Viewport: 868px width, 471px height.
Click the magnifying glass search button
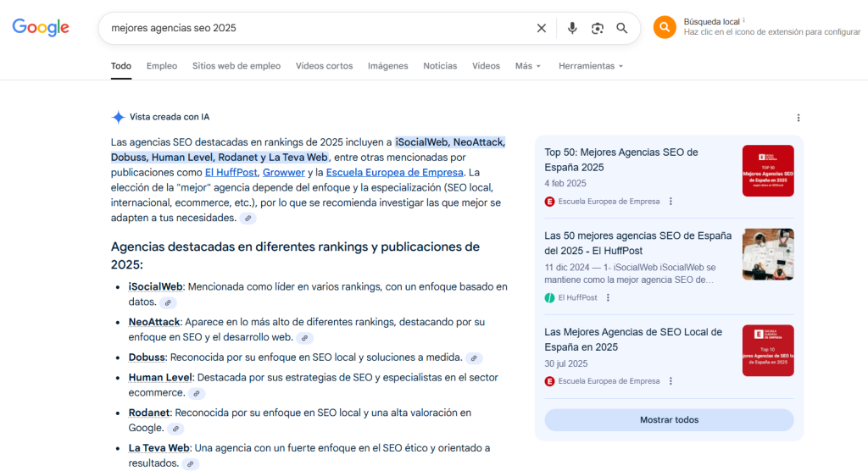click(x=622, y=28)
